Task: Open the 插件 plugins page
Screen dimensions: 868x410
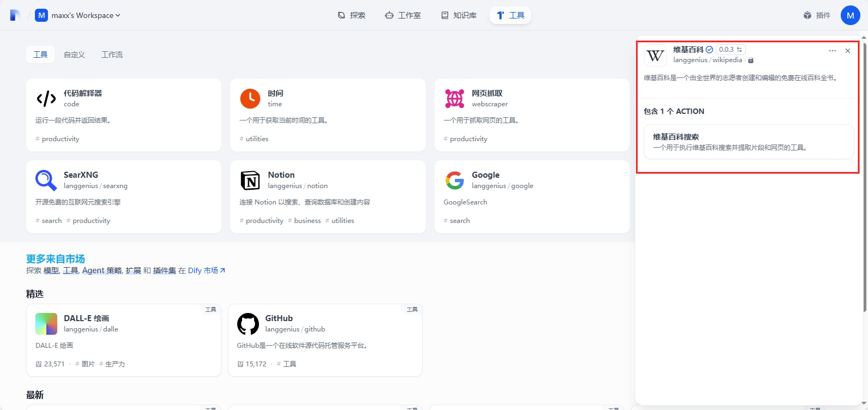Action: (x=817, y=15)
